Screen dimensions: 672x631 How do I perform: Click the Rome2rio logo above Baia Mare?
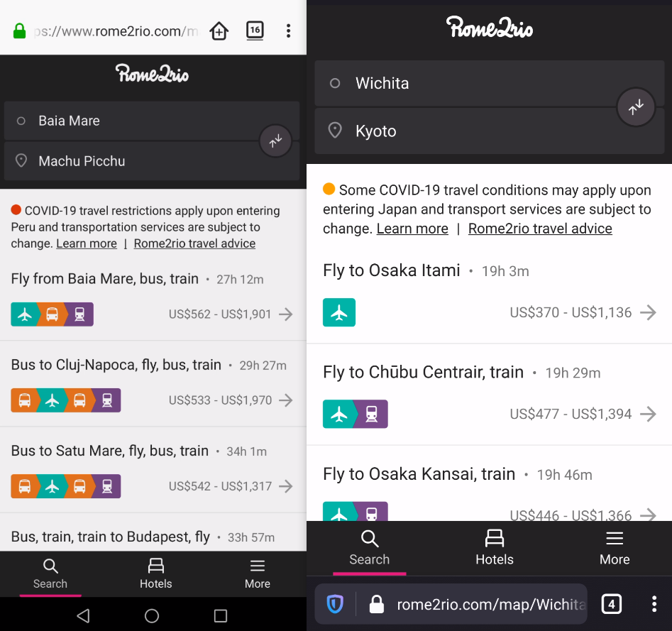pyautogui.click(x=152, y=73)
